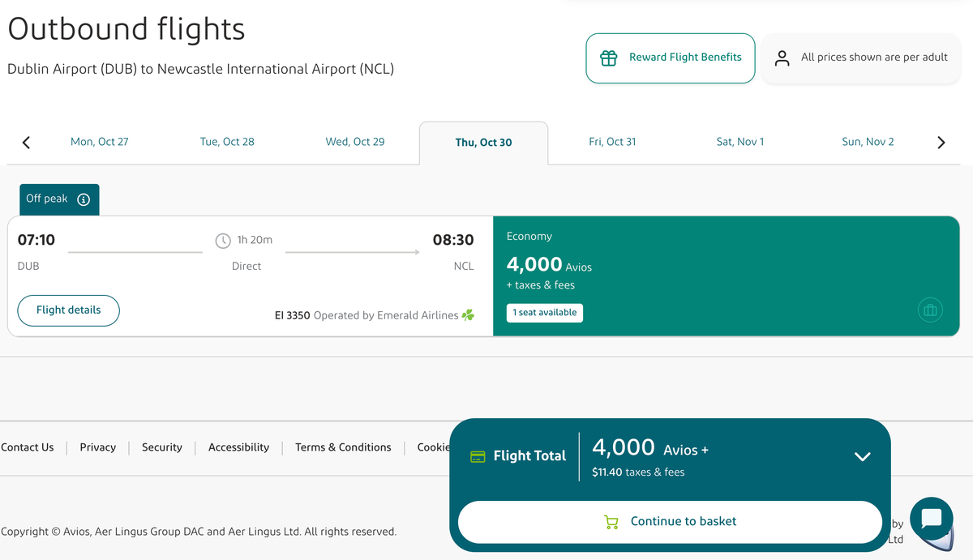Show later dates with right arrow
This screenshot has height=560, width=973.
pyautogui.click(x=941, y=143)
